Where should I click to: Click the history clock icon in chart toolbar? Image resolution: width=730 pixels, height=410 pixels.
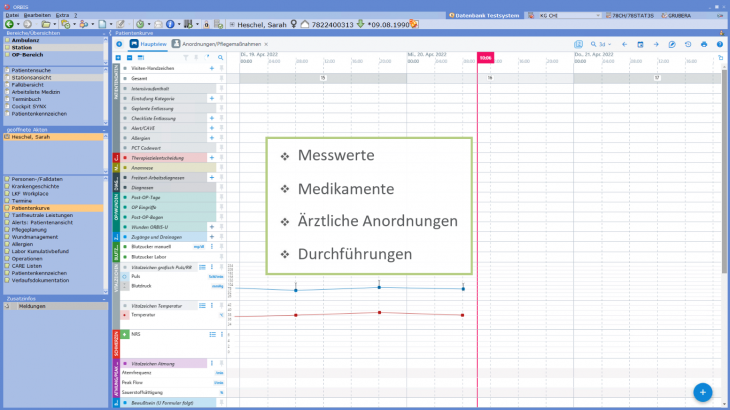[688, 45]
